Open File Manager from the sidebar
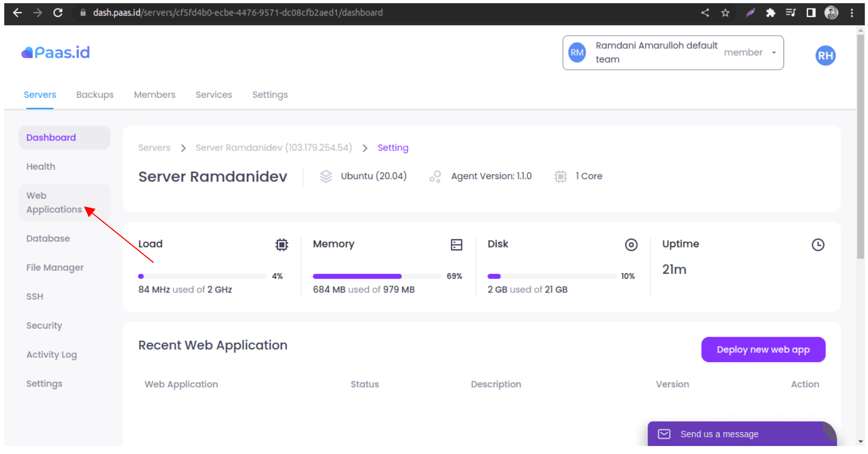The height and width of the screenshot is (454, 868). [x=55, y=267]
